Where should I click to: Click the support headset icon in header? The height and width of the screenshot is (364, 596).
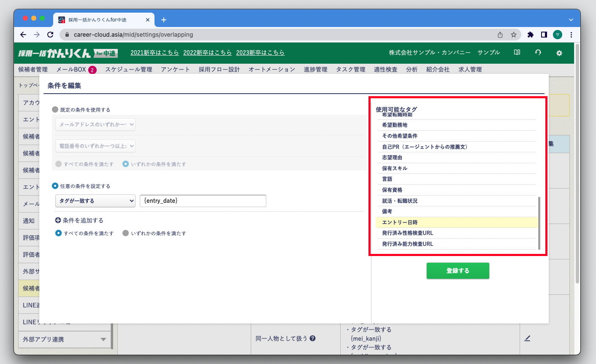[x=538, y=53]
